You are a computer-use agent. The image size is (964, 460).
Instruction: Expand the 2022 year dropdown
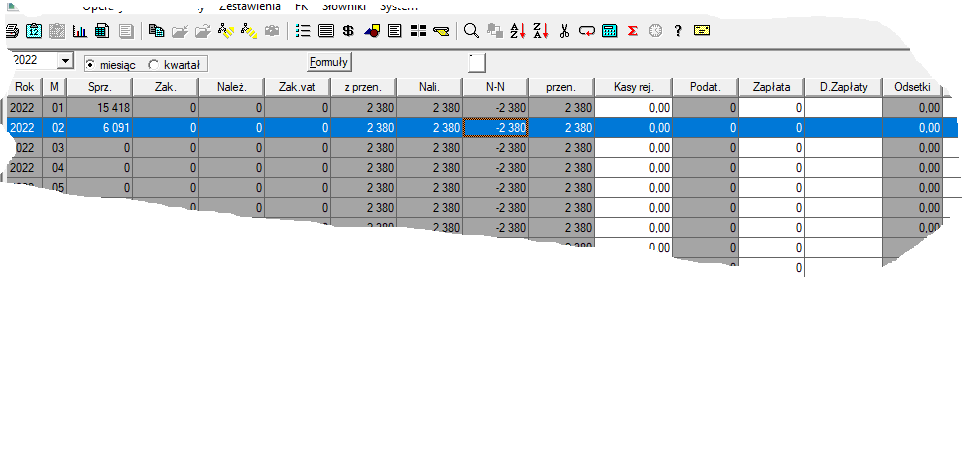coord(66,61)
